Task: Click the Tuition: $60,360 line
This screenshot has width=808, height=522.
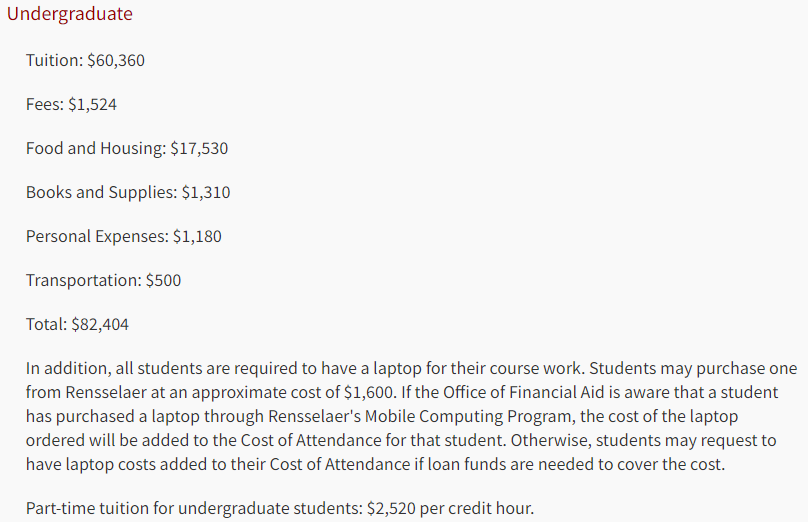Action: pyautogui.click(x=85, y=60)
